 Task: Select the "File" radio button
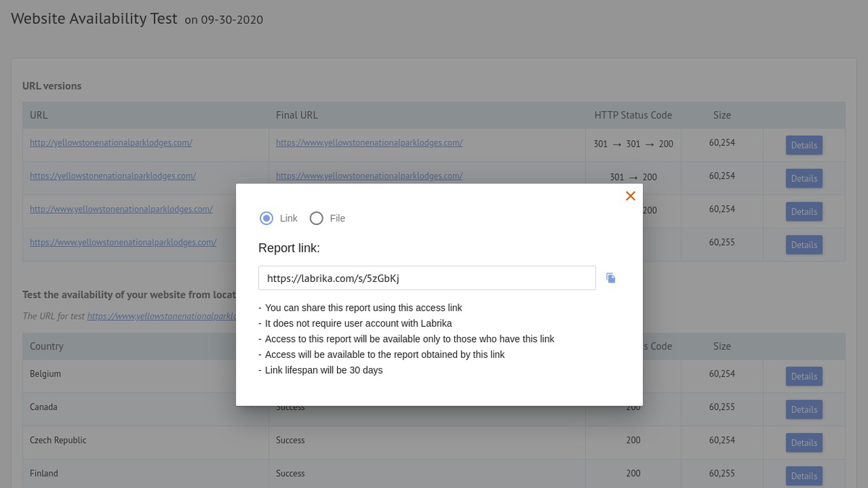coord(316,218)
